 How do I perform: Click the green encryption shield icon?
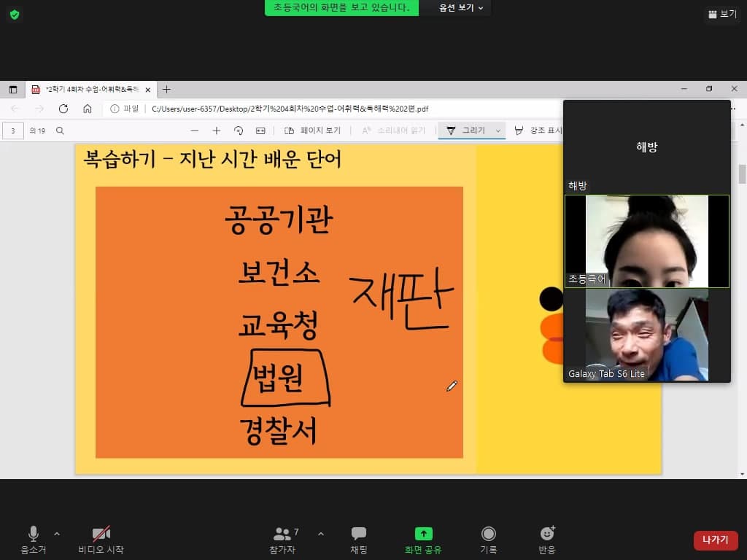(x=15, y=15)
